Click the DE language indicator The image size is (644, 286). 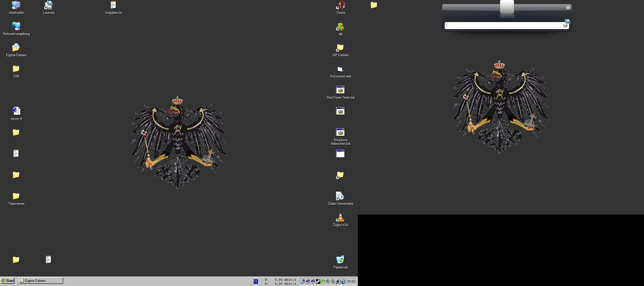tap(255, 282)
